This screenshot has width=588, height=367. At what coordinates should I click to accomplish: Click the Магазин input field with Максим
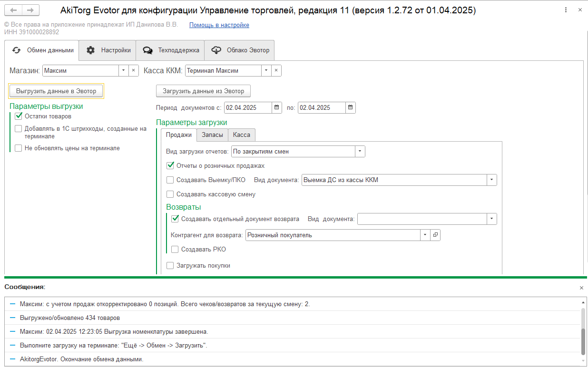coord(80,70)
